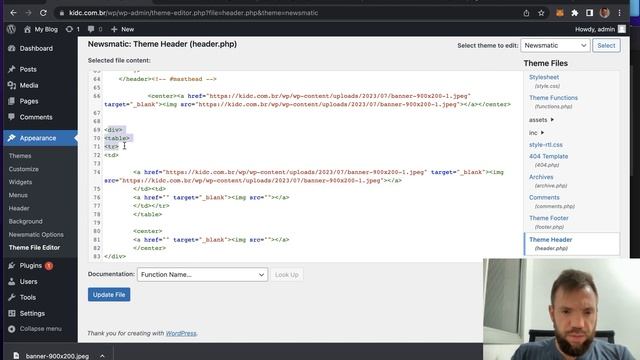Open Themes submenu item
Viewport: 640px width, 360px height.
[20, 156]
